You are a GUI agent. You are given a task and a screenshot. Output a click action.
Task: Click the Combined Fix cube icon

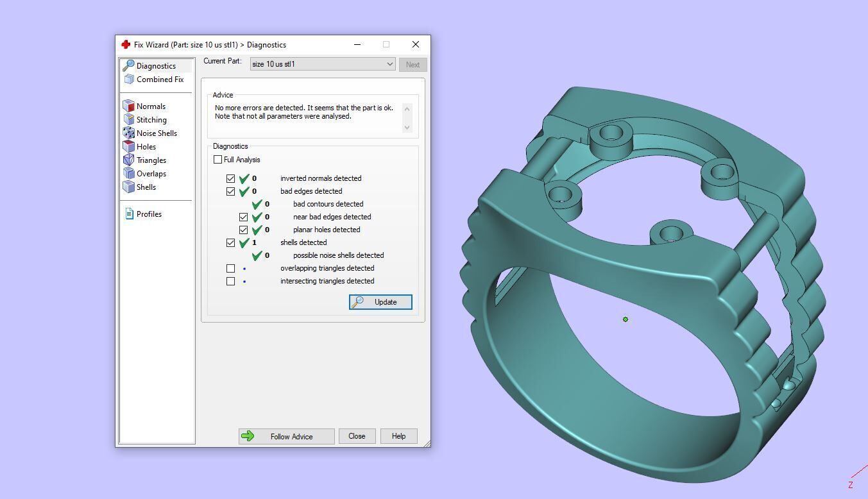129,80
